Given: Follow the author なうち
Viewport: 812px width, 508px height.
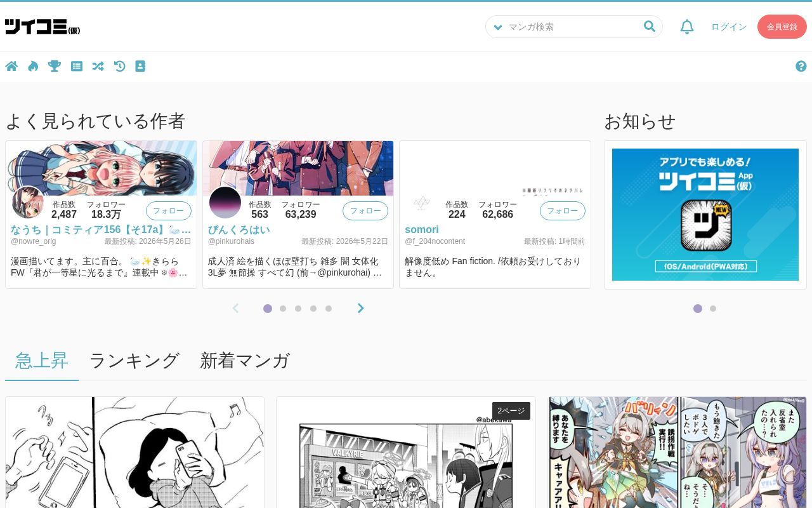Looking at the screenshot, I should [169, 211].
